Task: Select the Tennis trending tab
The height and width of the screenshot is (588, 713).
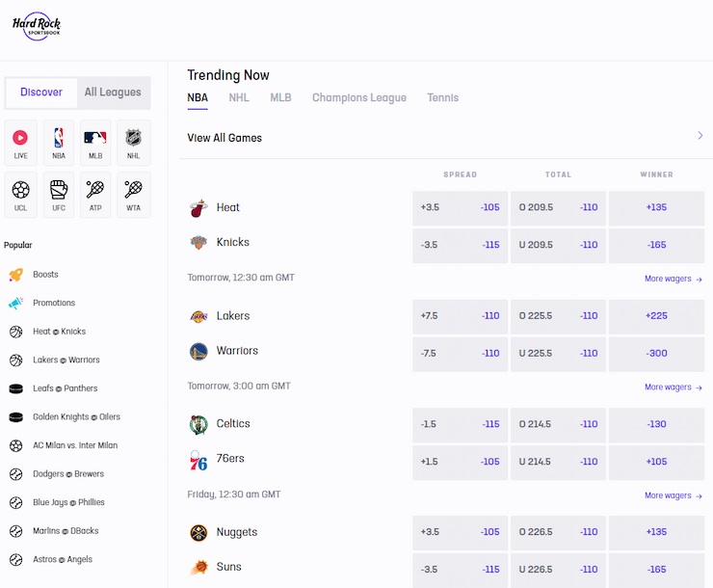Action: coord(443,97)
